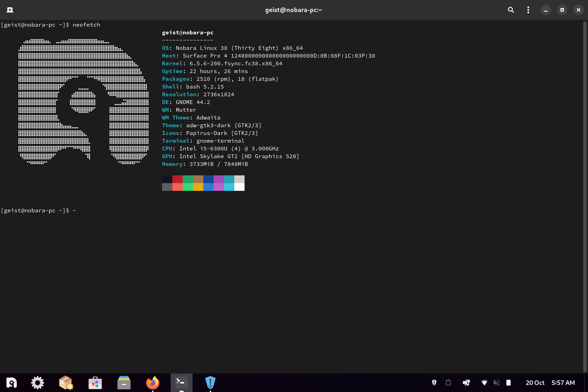The image size is (588, 392).
Task: Click the Kernel version 6.5.6-200.fsync.fc38.x86_64
Action: coord(236,63)
